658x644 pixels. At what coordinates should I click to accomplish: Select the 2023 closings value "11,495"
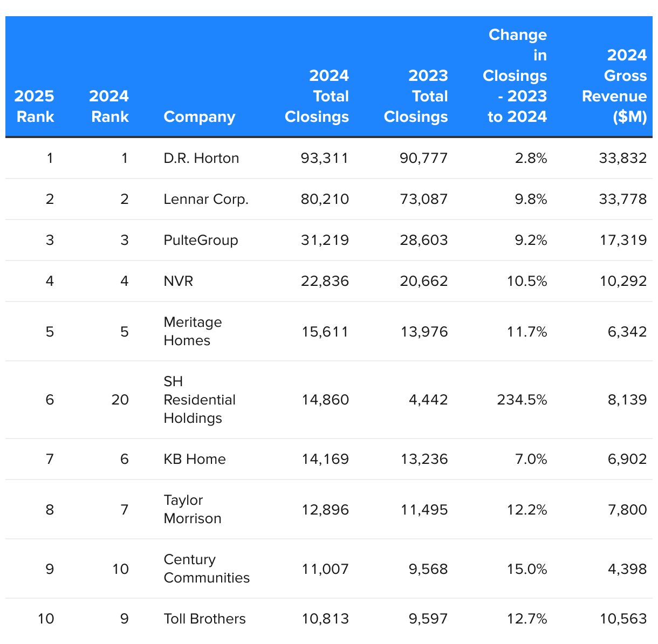424,509
